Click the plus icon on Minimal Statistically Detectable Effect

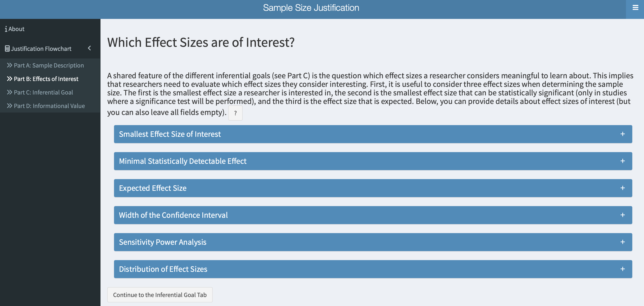click(623, 161)
